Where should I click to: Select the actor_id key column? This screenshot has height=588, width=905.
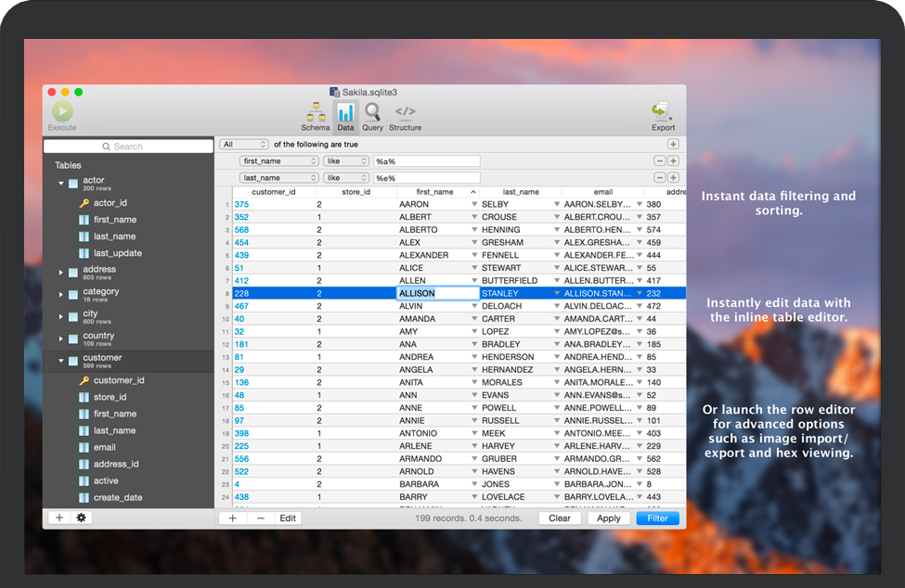(110, 203)
